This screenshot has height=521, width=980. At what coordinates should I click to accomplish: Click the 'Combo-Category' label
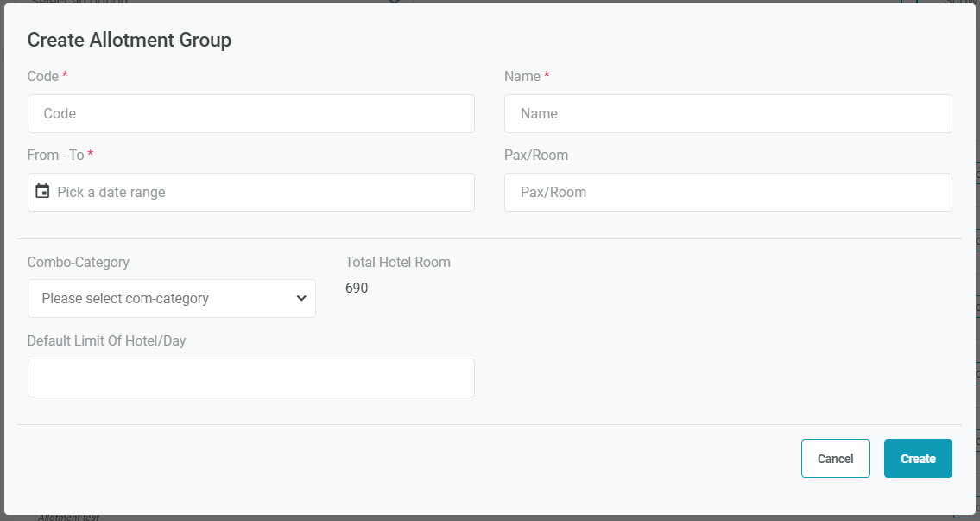(79, 262)
